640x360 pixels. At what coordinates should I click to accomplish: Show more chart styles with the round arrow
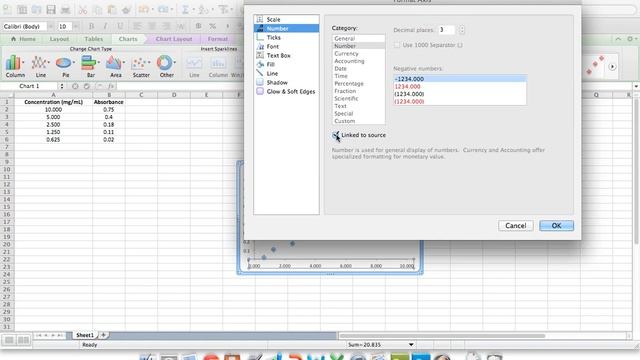[612, 67]
